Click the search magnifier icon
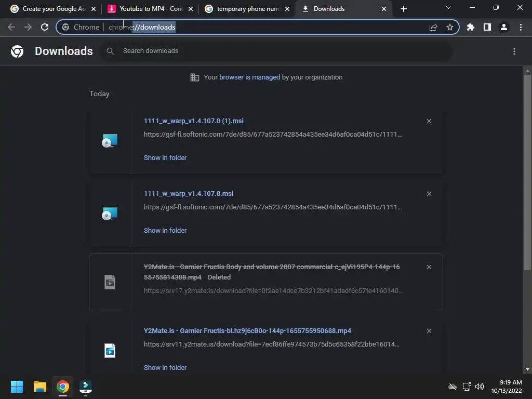 [x=110, y=51]
